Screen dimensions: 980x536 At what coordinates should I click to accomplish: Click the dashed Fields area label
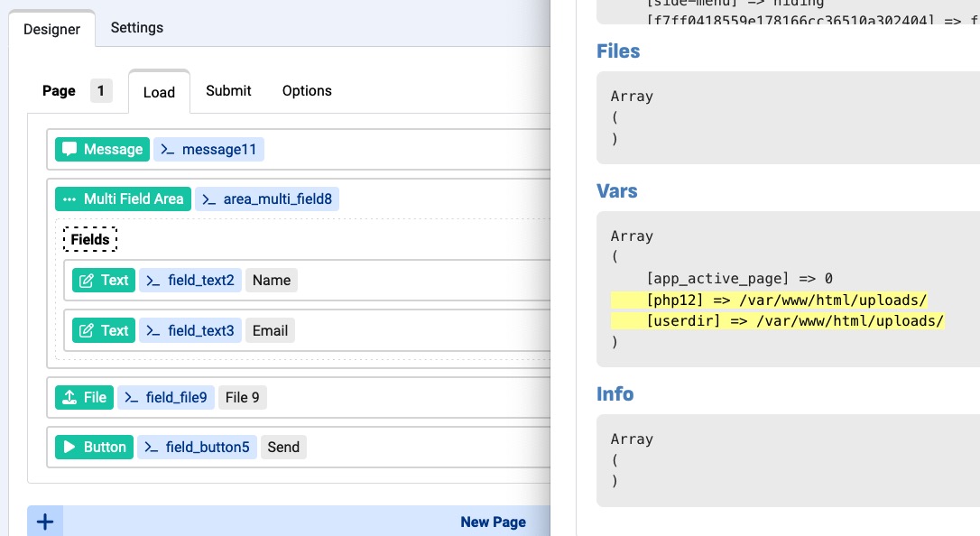[x=90, y=239]
